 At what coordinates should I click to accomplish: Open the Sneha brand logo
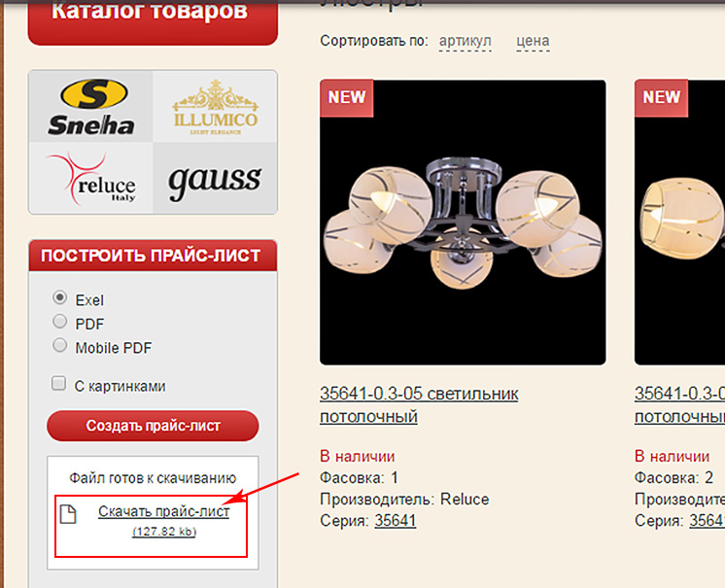click(91, 107)
